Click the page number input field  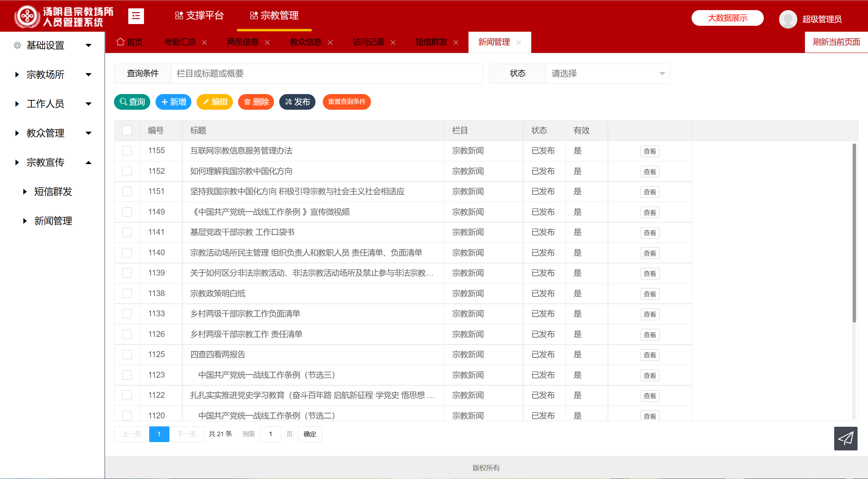tap(271, 434)
